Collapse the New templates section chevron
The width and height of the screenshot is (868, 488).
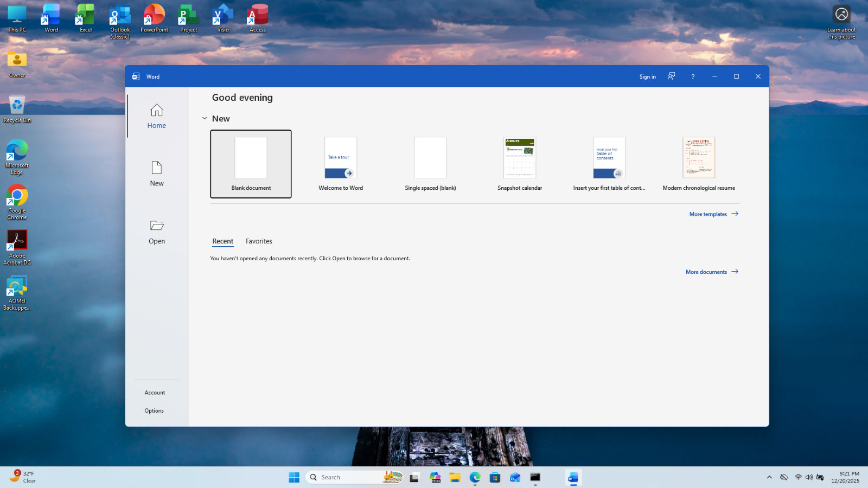(205, 118)
